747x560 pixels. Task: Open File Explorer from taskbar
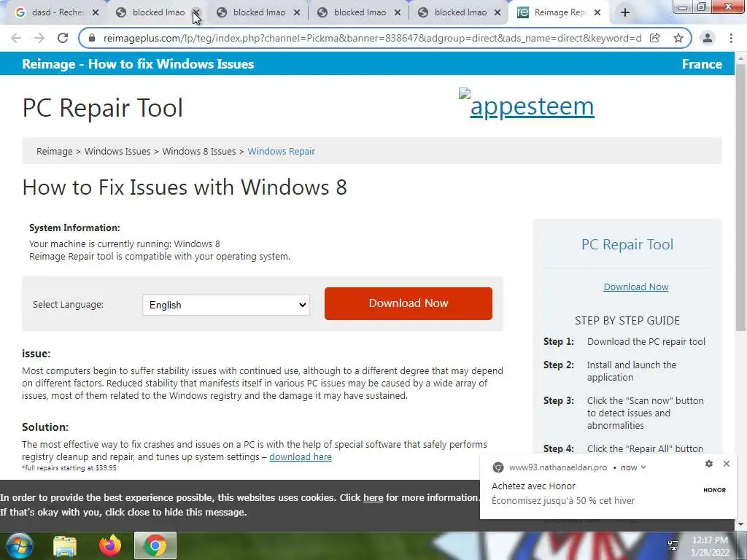64,545
